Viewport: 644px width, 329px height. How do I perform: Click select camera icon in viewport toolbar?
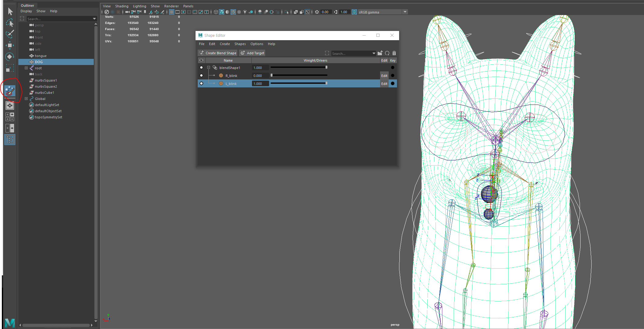(127, 12)
